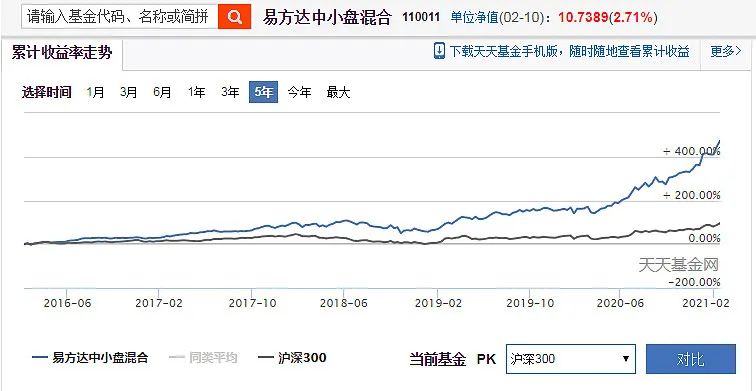Focus the fund code search input
The height and width of the screenshot is (391, 756).
120,17
